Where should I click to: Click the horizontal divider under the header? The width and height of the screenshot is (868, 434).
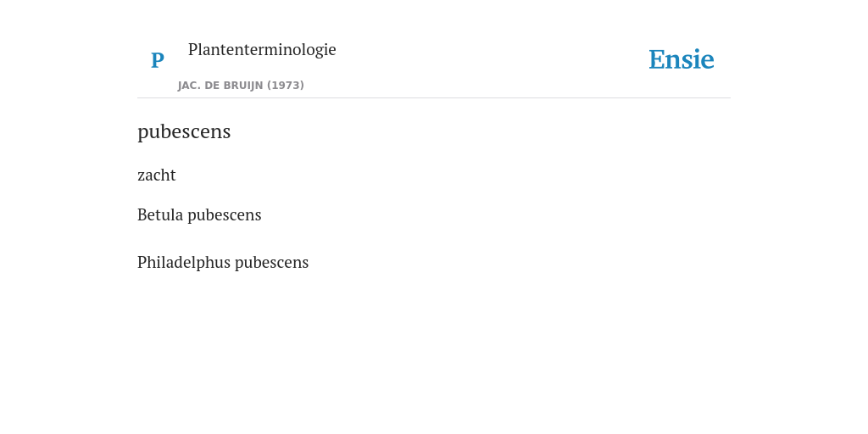(434, 98)
